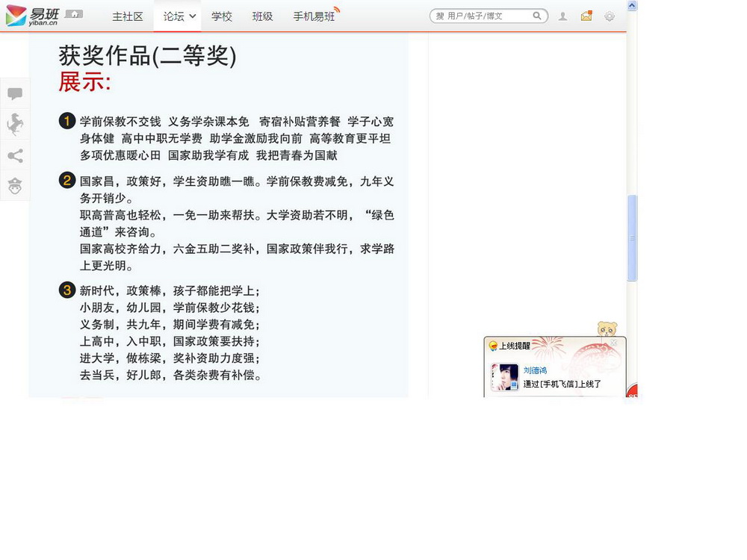
Task: Open the user profile icon in header
Action: [562, 16]
